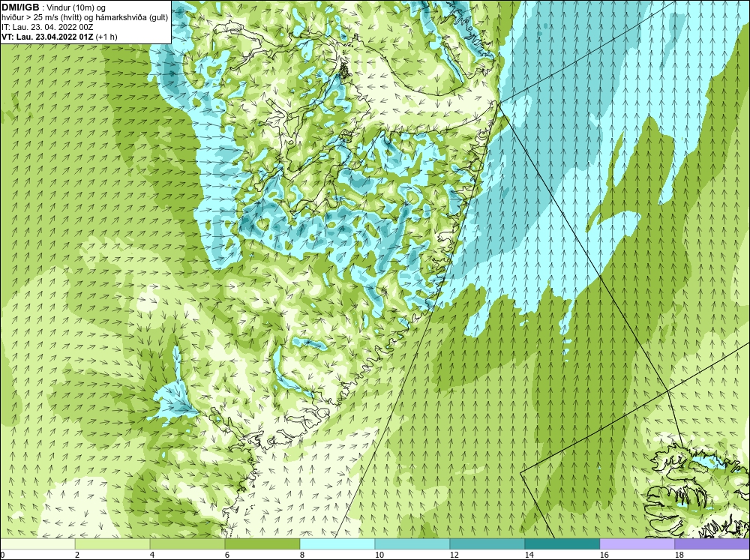Click the medium green 4–6 m/s legend swatch

187,544
